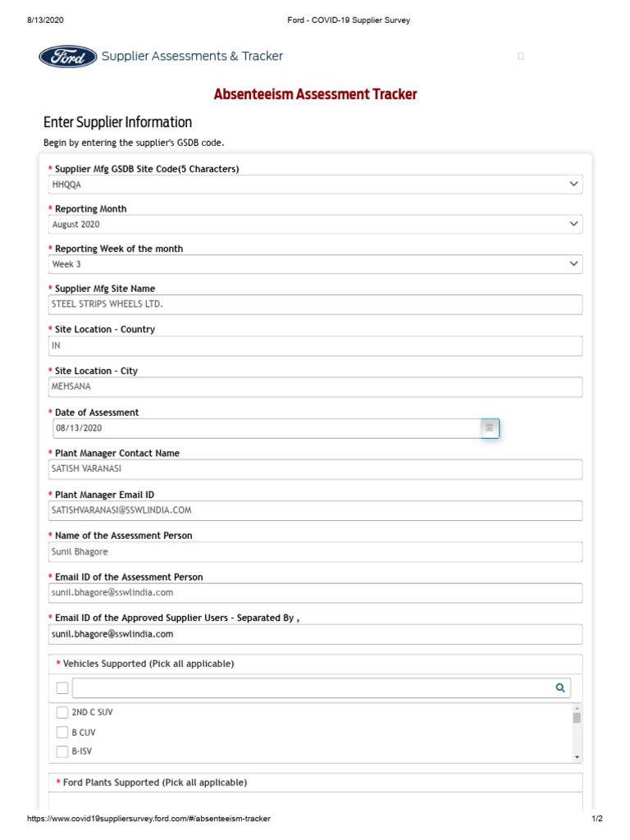Image resolution: width=630 pixels, height=840 pixels.
Task: Click the Ford oval logo
Action: (67, 56)
